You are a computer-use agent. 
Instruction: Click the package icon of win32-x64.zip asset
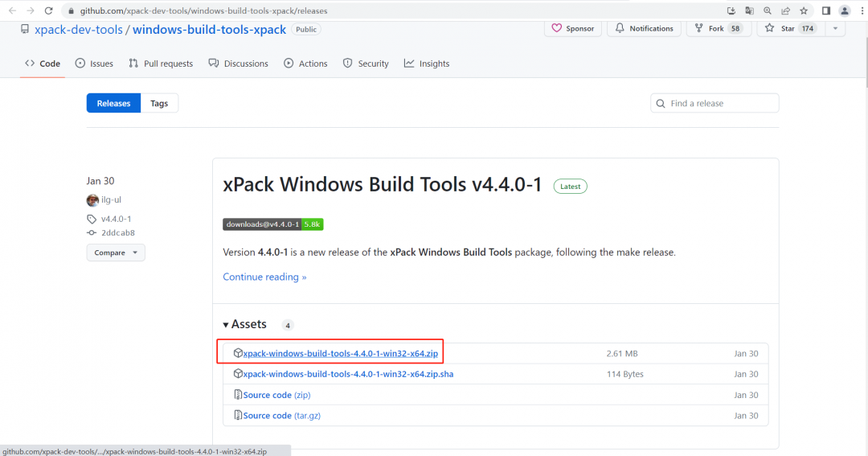pyautogui.click(x=238, y=353)
